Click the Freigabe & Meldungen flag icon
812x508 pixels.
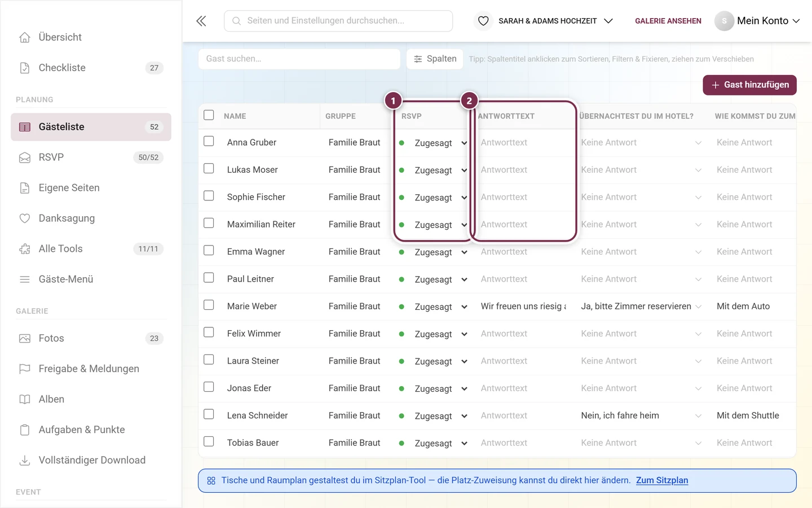tap(25, 369)
